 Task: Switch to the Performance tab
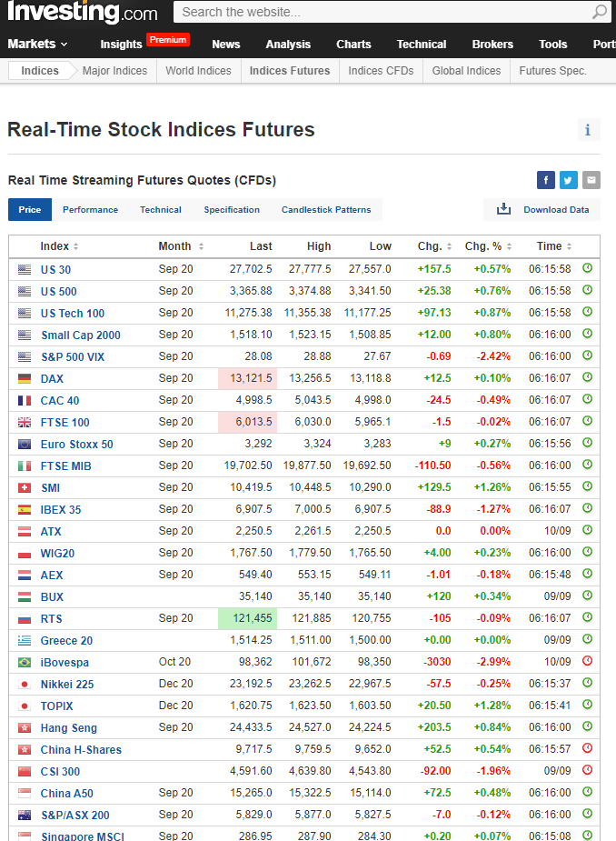coord(90,209)
